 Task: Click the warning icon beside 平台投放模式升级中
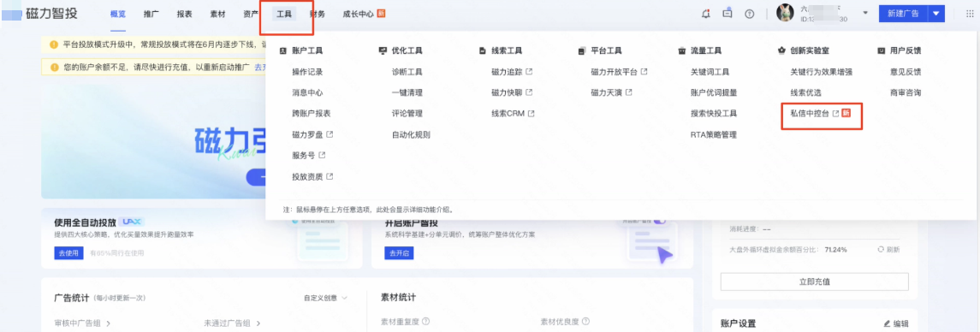54,45
